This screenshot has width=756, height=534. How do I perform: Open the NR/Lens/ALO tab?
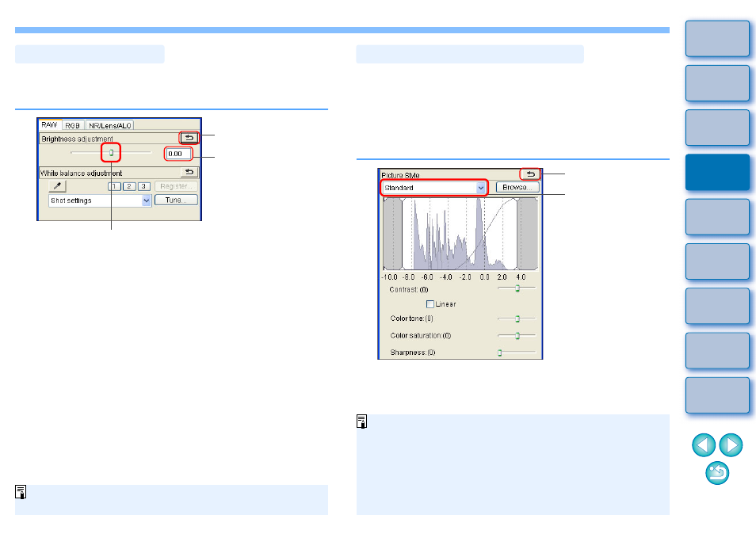[x=110, y=125]
